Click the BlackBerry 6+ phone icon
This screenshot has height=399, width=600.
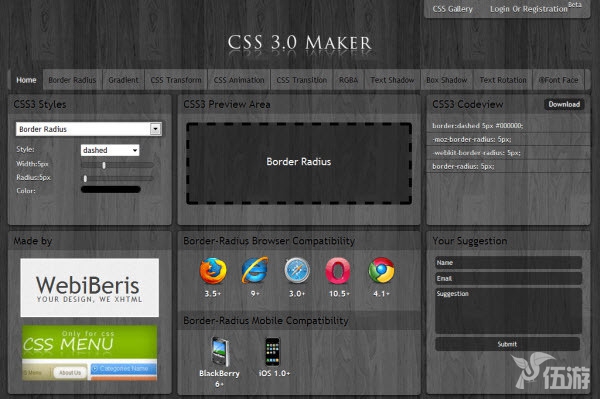point(220,352)
